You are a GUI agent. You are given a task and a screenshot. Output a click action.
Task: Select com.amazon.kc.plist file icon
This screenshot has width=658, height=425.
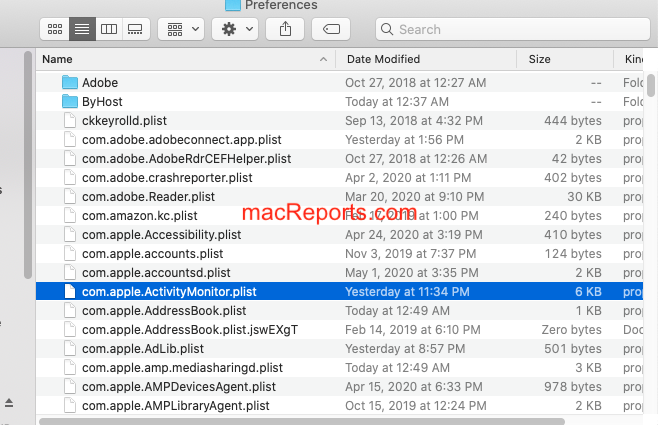click(70, 216)
